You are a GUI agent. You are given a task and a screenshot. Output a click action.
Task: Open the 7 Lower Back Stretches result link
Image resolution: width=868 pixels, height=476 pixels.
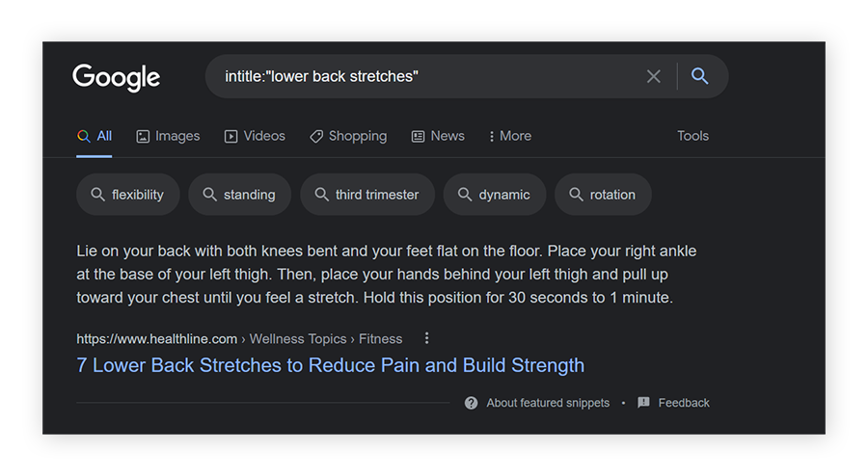click(330, 365)
